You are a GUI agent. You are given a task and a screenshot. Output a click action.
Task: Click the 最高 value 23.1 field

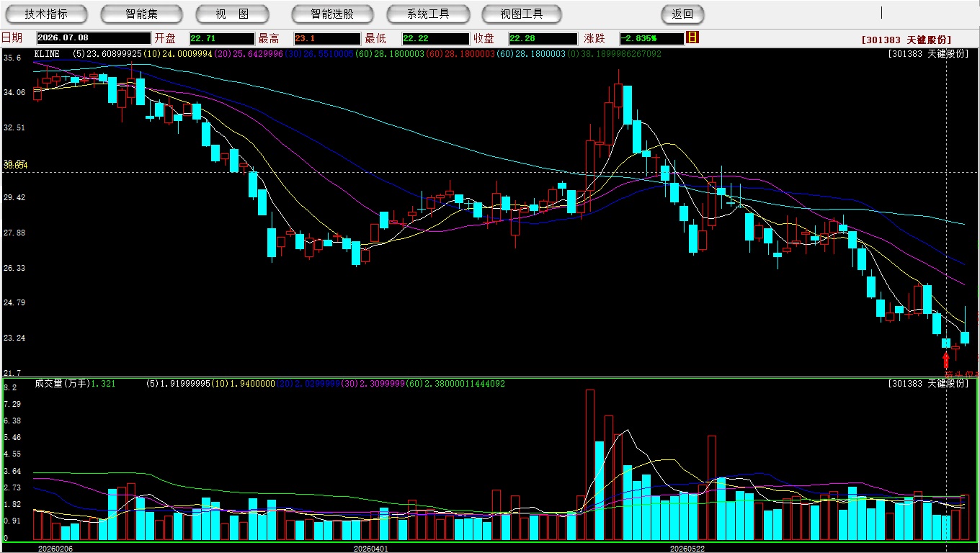pos(326,38)
